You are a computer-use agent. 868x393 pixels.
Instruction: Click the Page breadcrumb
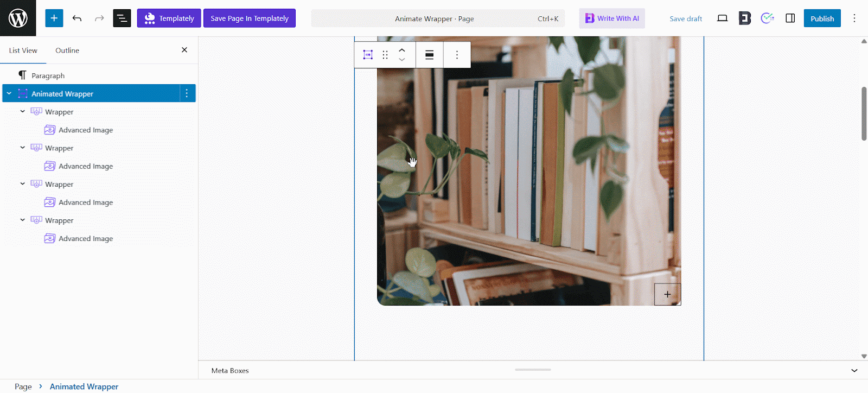pyautogui.click(x=23, y=386)
